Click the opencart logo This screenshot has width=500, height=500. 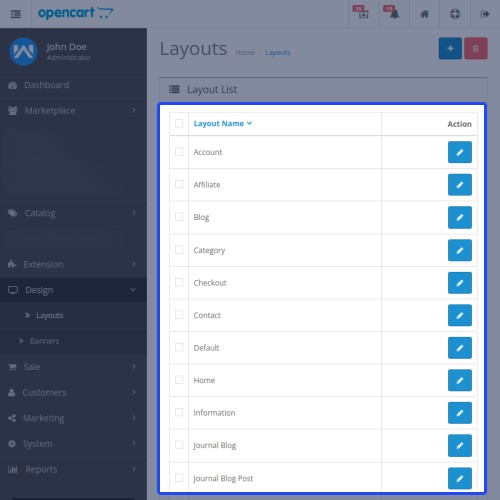pyautogui.click(x=76, y=13)
